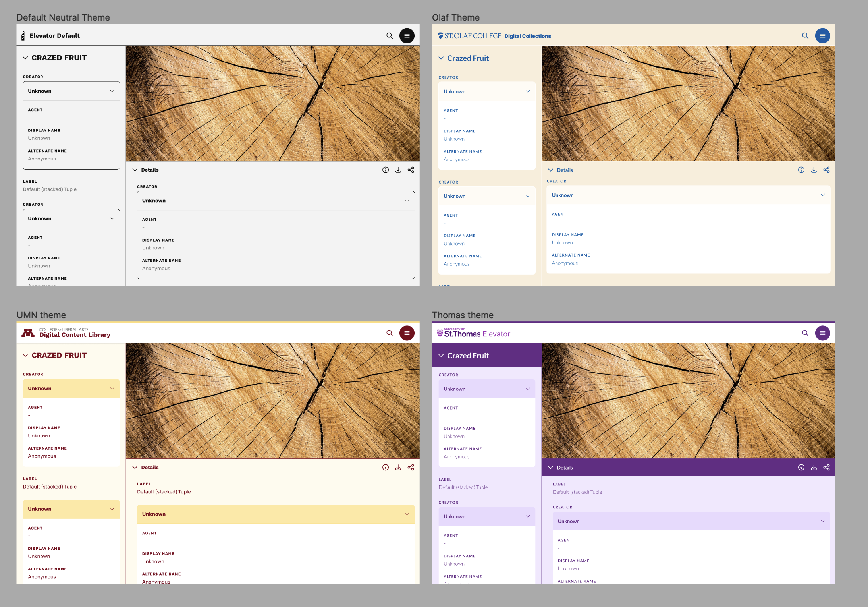The image size is (868, 607).
Task: Click the UMN block M logo
Action: [28, 333]
